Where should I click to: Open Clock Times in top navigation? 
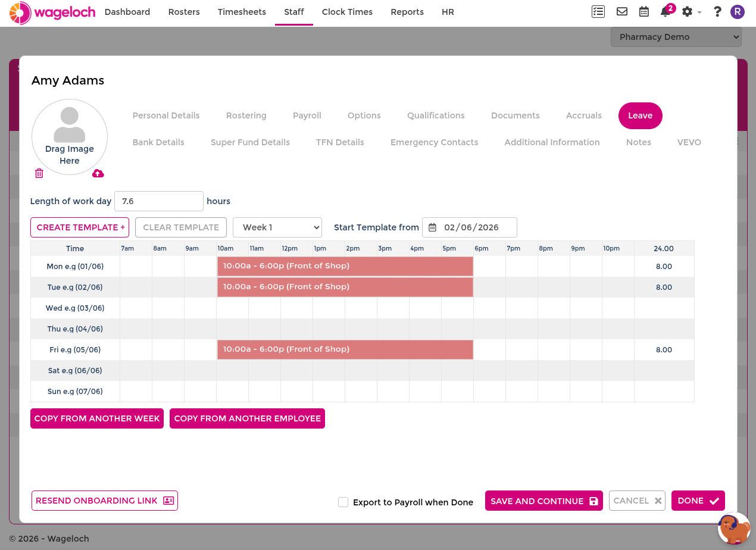pos(347,12)
